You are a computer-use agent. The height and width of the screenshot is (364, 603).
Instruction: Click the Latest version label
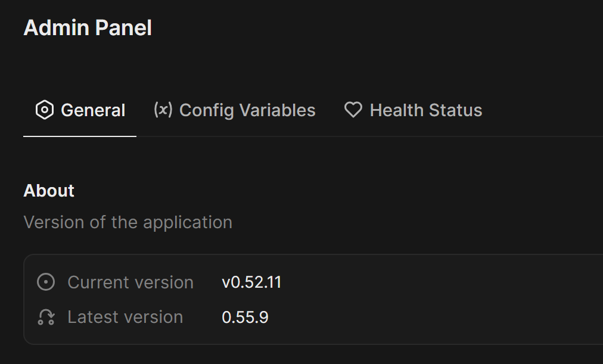(125, 318)
